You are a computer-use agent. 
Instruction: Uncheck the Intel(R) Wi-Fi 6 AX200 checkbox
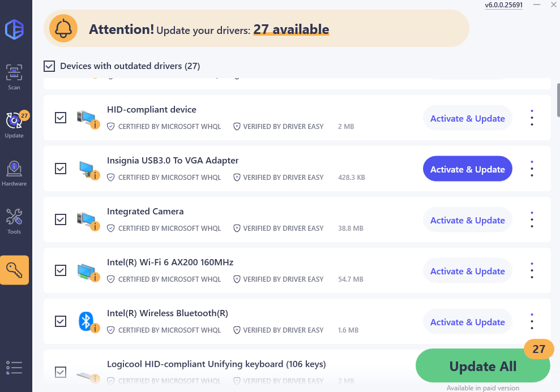[61, 270]
